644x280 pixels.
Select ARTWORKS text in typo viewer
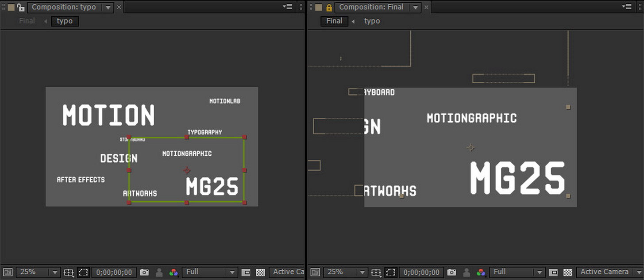140,193
